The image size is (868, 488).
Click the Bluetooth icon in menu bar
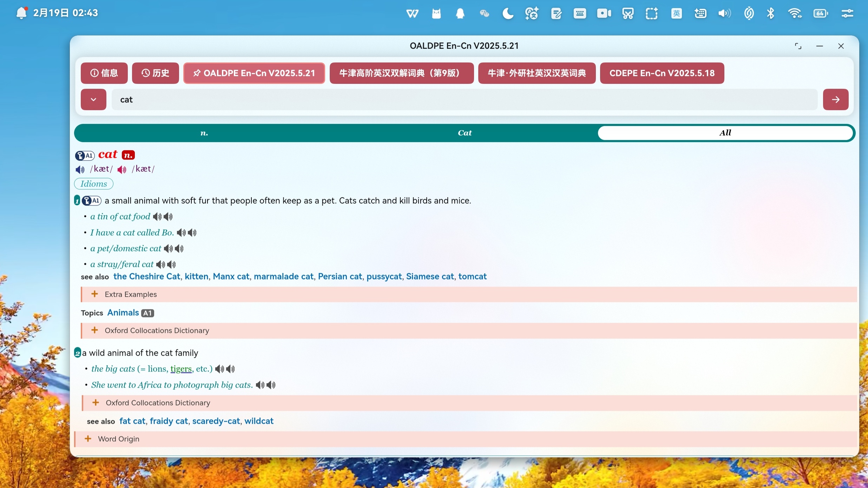click(x=770, y=14)
